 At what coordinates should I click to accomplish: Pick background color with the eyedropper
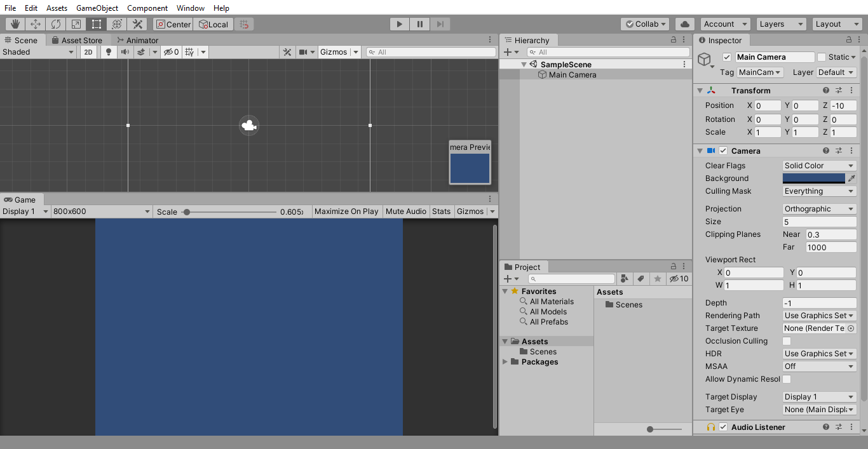[852, 178]
